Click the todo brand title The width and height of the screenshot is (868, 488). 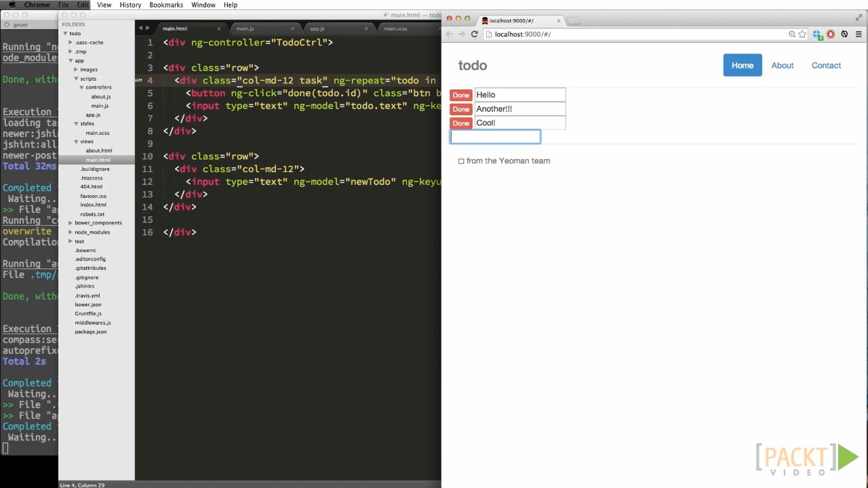click(473, 66)
